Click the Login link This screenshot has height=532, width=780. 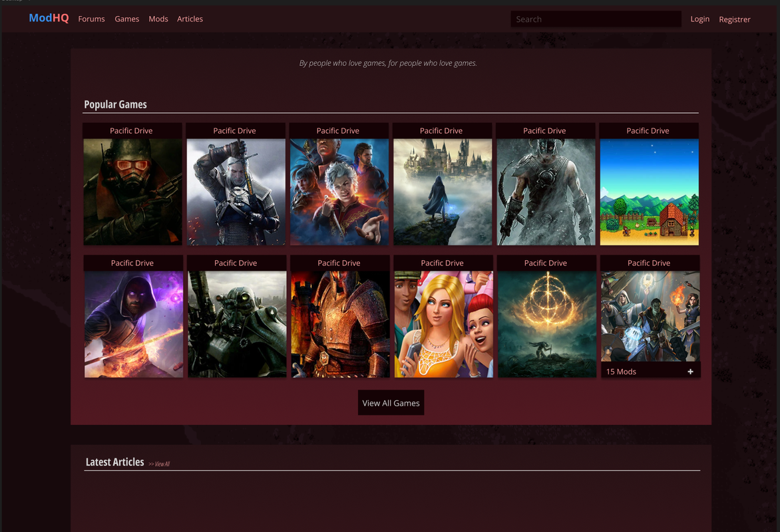700,19
